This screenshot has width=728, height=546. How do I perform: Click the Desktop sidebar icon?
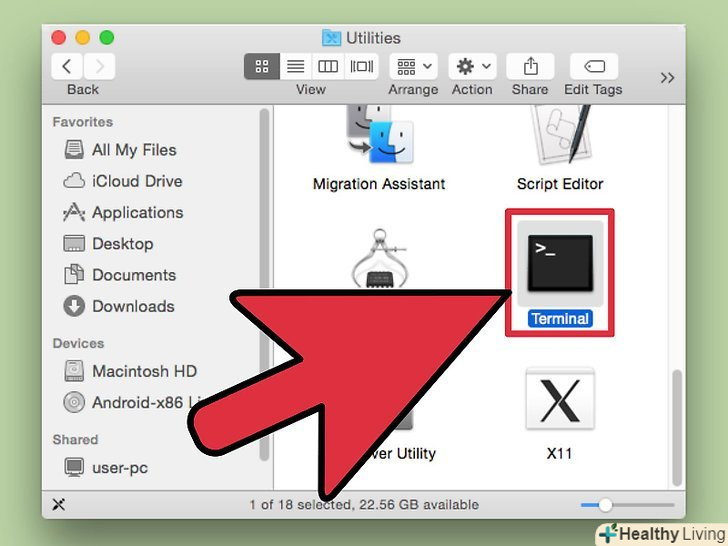tap(74, 243)
